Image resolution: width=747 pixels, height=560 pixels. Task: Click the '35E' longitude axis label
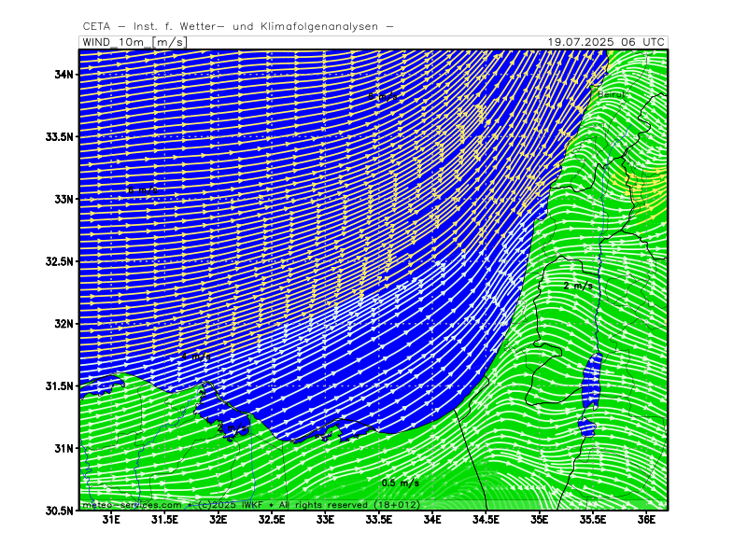[x=540, y=520]
